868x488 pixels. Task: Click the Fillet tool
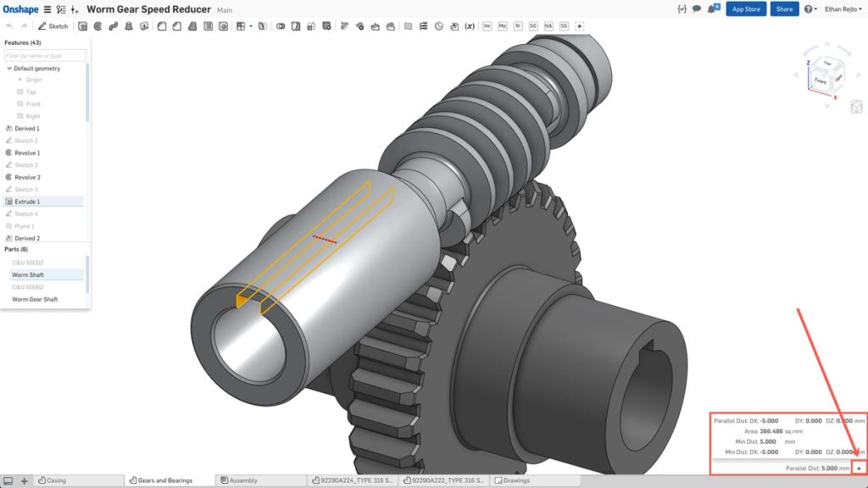coord(160,26)
